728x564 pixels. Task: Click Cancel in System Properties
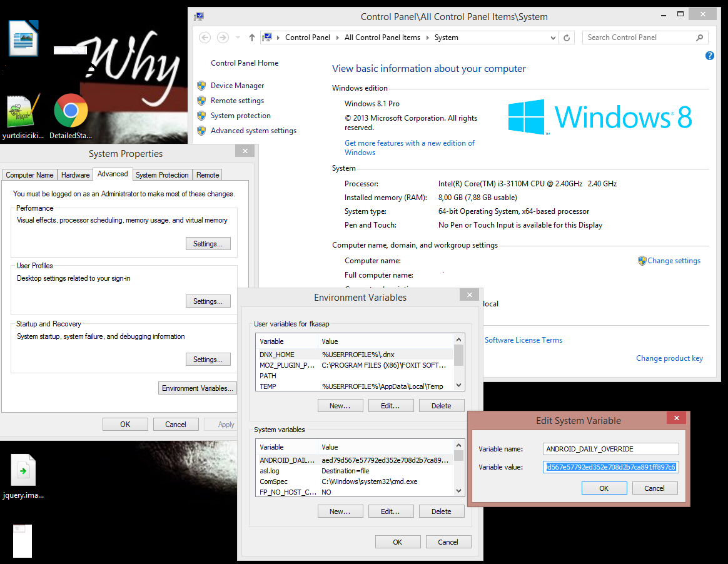coord(176,425)
